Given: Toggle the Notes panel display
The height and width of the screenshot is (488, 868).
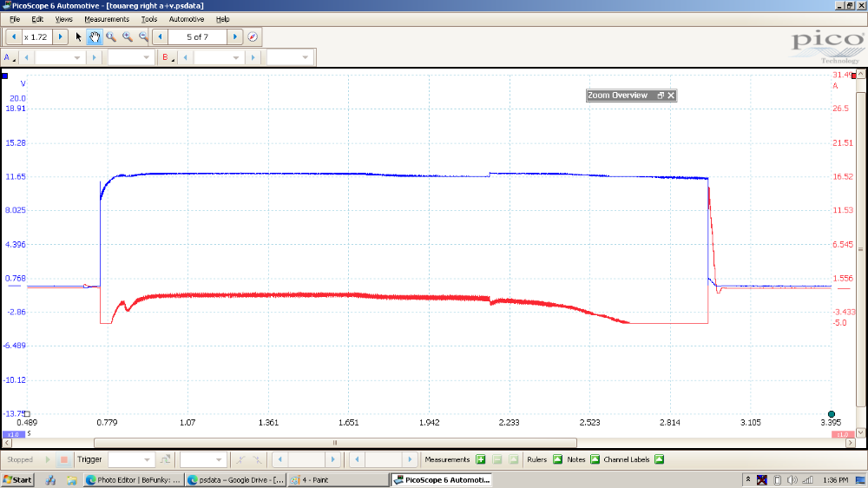Looking at the screenshot, I should click(595, 459).
